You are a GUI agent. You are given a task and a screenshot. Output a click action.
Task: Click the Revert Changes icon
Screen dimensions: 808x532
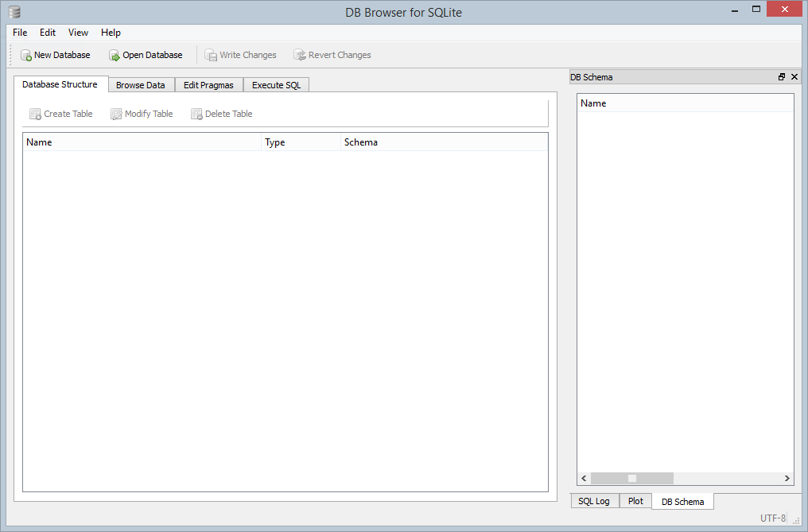pyautogui.click(x=300, y=56)
